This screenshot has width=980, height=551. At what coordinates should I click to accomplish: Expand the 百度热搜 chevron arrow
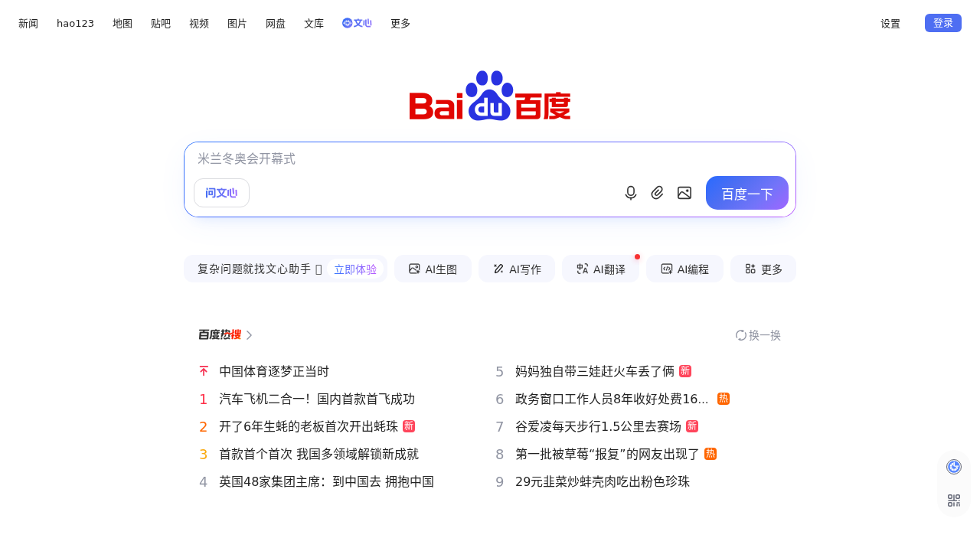click(250, 335)
